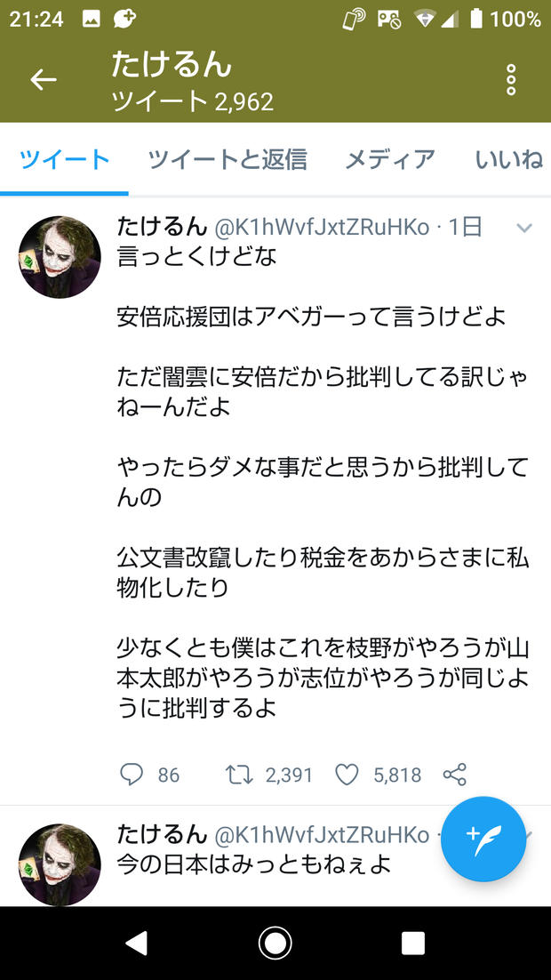The image size is (551, 980).
Task: Expand the first tweet's chevron menu
Action: click(524, 229)
